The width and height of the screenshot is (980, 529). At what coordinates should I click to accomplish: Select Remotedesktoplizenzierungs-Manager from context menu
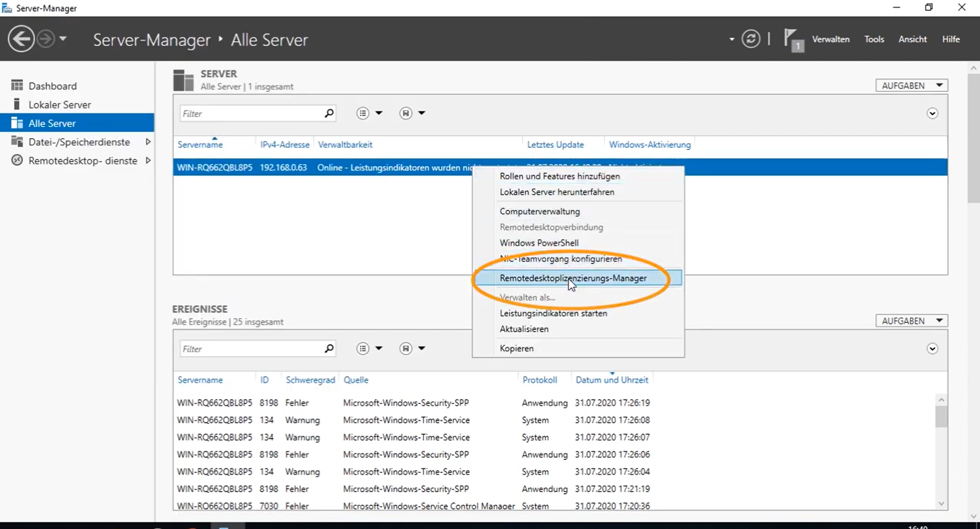click(x=573, y=278)
